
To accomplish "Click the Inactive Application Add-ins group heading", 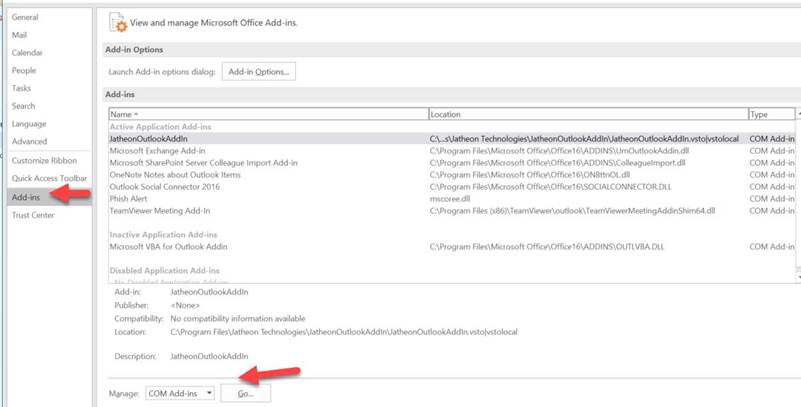I will click(x=163, y=235).
